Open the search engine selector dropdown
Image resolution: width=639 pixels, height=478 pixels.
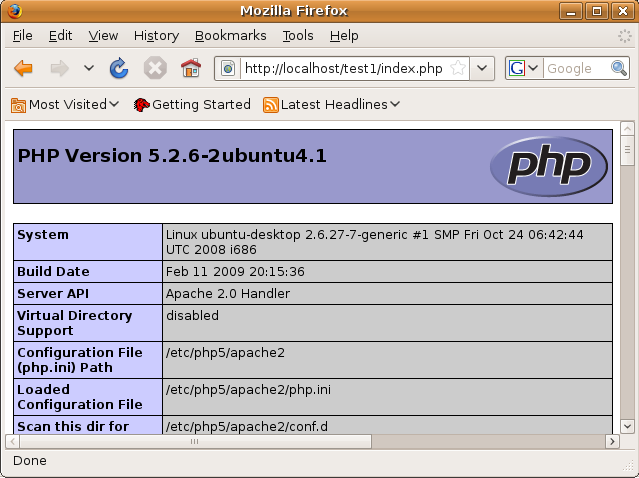(524, 68)
